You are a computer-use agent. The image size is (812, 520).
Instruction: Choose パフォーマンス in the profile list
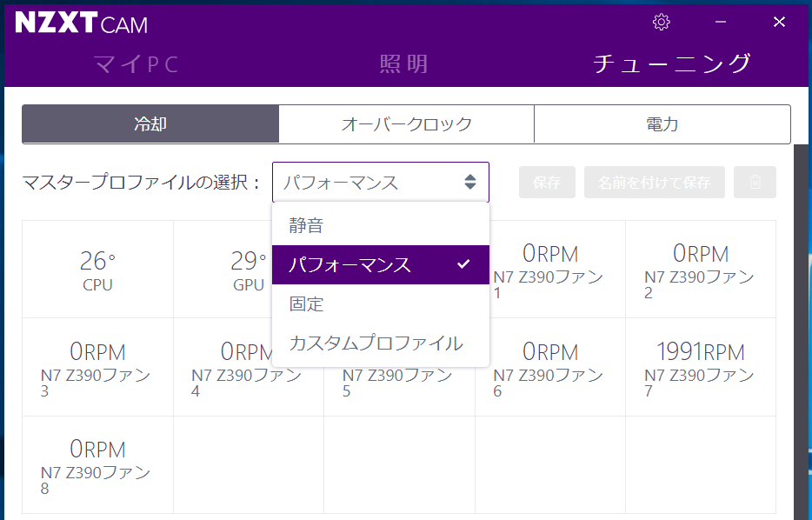pyautogui.click(x=381, y=264)
